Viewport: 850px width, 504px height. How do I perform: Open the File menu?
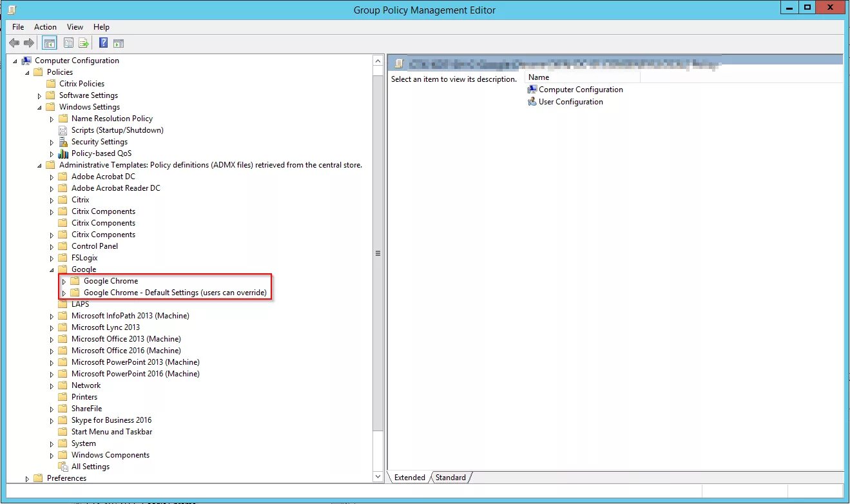18,27
